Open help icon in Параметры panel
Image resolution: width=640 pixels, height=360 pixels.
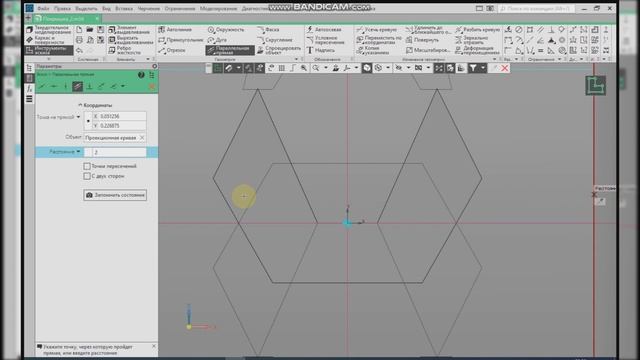(x=141, y=75)
